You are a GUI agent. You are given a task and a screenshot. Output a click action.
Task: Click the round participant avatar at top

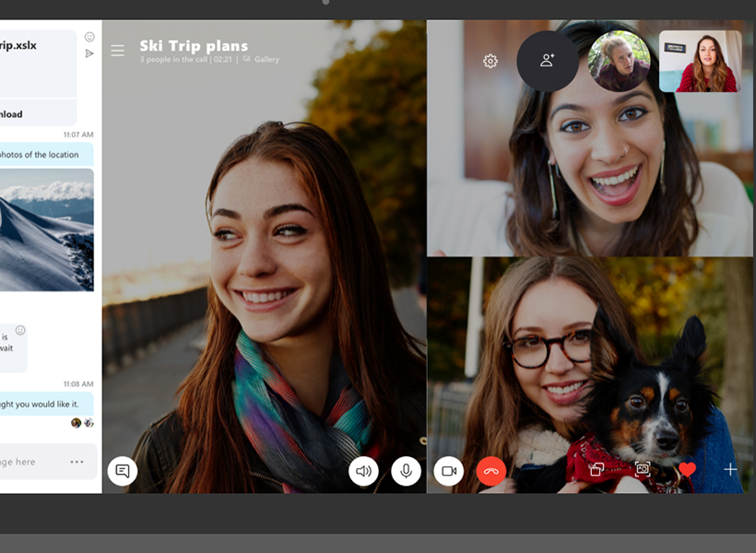tap(619, 62)
